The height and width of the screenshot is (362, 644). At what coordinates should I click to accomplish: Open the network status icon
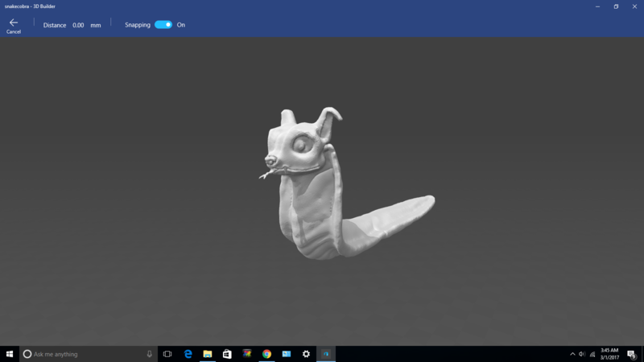592,354
